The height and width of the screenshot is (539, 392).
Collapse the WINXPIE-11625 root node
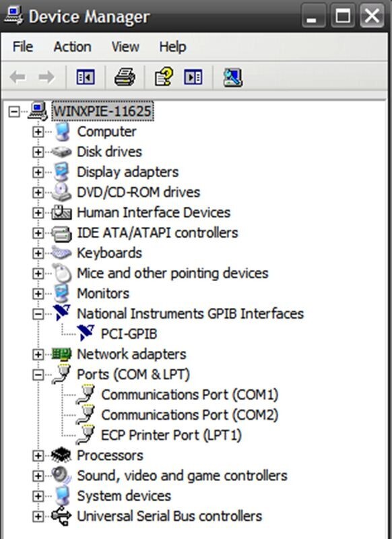coord(13,111)
